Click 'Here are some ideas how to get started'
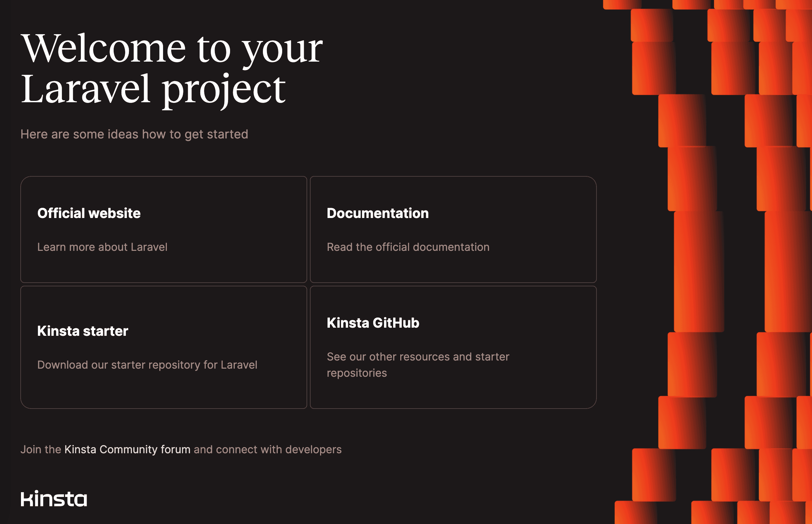 point(135,134)
